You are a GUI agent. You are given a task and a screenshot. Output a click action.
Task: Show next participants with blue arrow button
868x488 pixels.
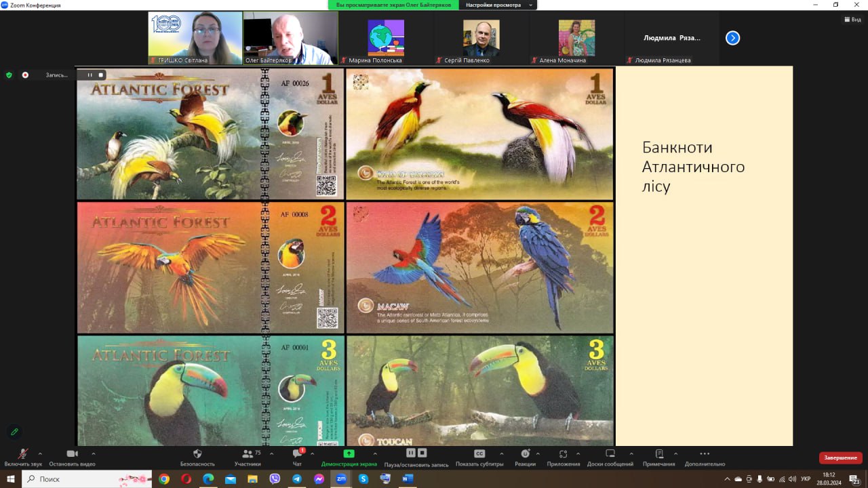(732, 38)
